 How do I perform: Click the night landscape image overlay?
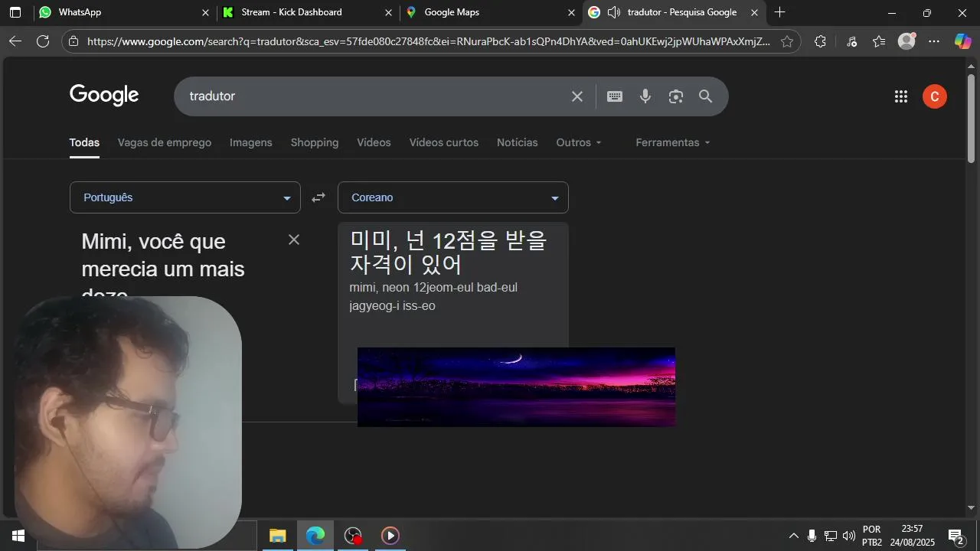[516, 386]
